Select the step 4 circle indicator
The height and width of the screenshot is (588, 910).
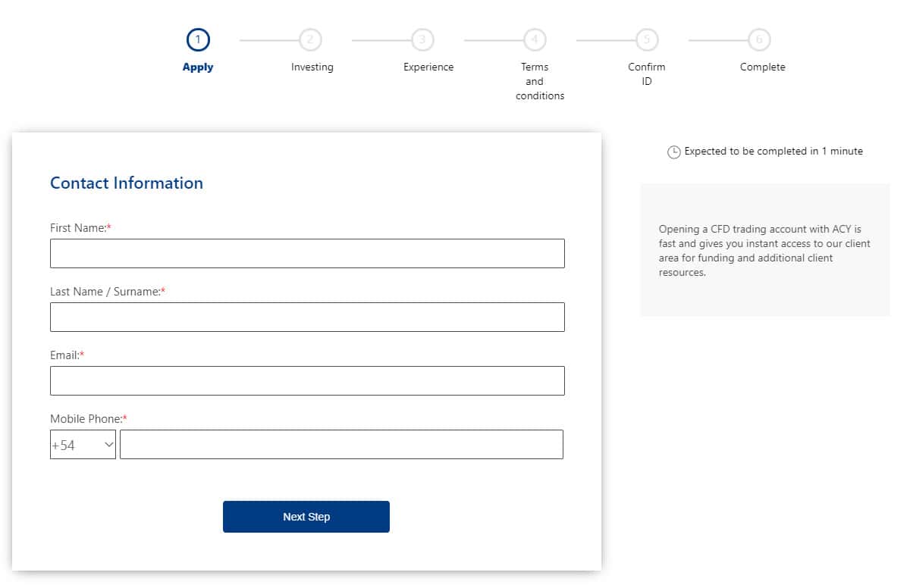[535, 39]
